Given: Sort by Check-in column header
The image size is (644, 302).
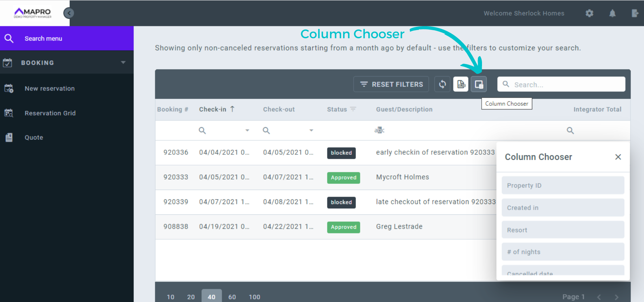Looking at the screenshot, I should click(213, 109).
